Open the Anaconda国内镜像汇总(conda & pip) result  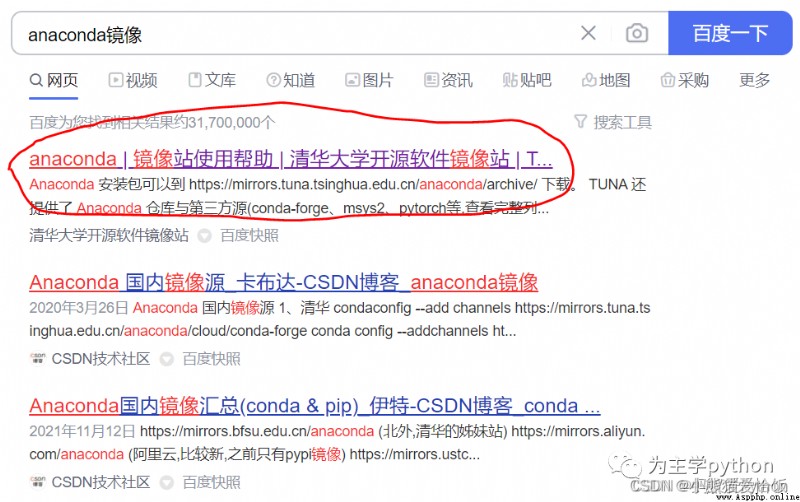tap(315, 406)
